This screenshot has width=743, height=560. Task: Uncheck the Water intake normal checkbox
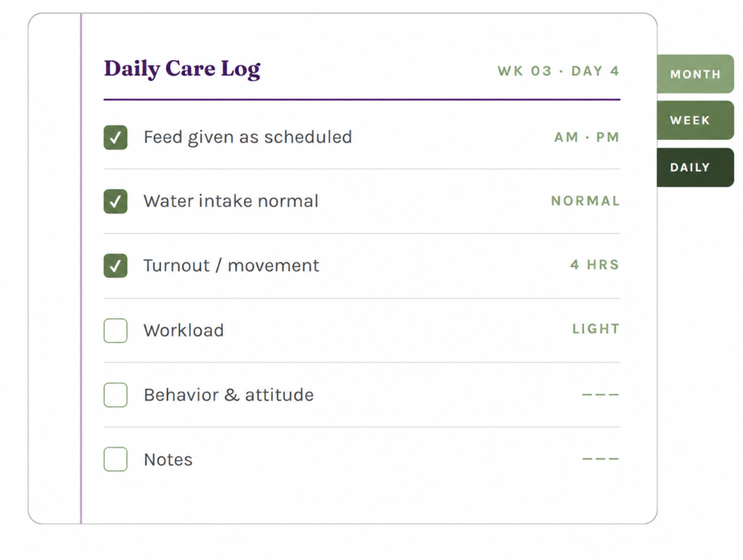(x=115, y=202)
